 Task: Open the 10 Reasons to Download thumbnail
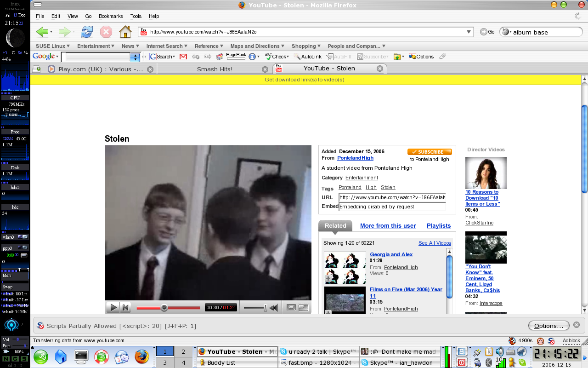486,172
